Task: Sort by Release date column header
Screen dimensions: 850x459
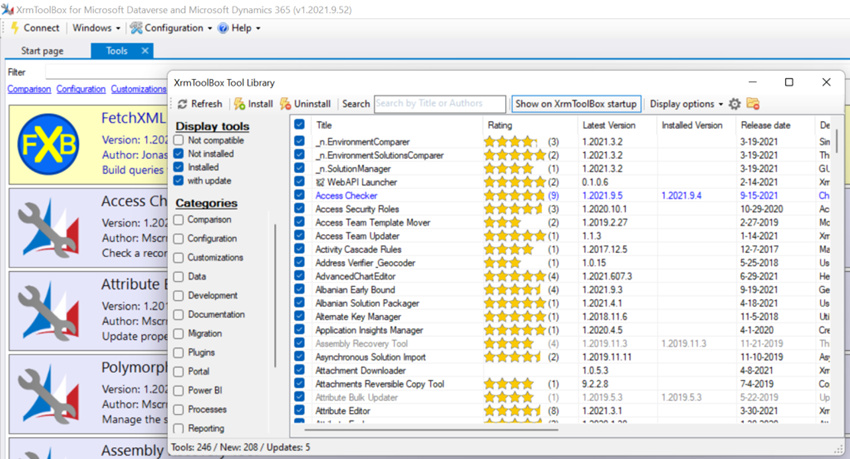Action: tap(775, 125)
